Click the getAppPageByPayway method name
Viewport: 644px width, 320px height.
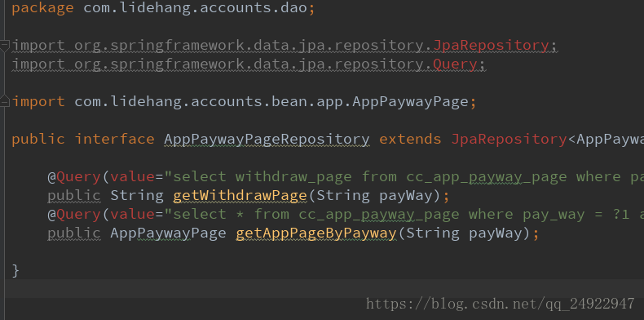[315, 233]
